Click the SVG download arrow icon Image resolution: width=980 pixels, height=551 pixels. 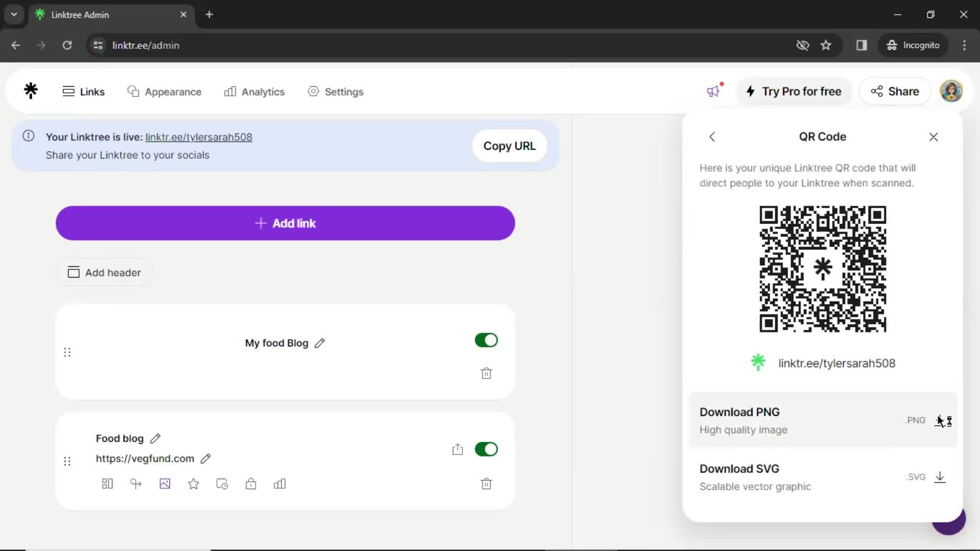[x=940, y=477]
